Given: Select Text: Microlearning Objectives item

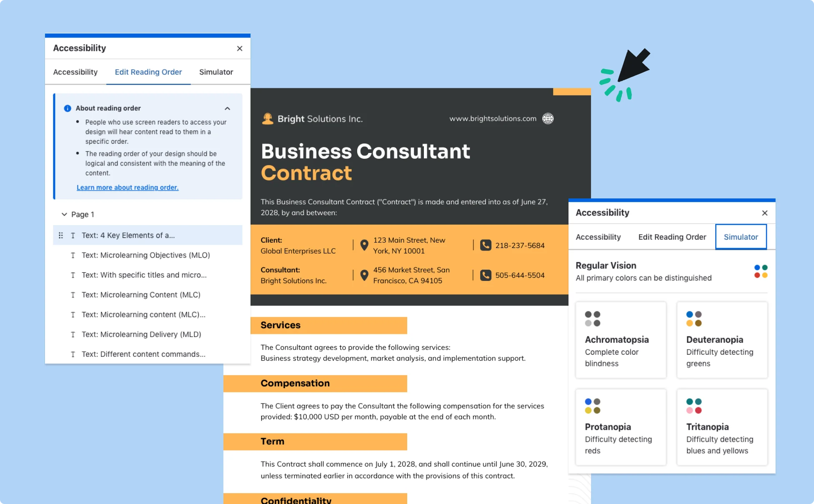Looking at the screenshot, I should [x=147, y=255].
